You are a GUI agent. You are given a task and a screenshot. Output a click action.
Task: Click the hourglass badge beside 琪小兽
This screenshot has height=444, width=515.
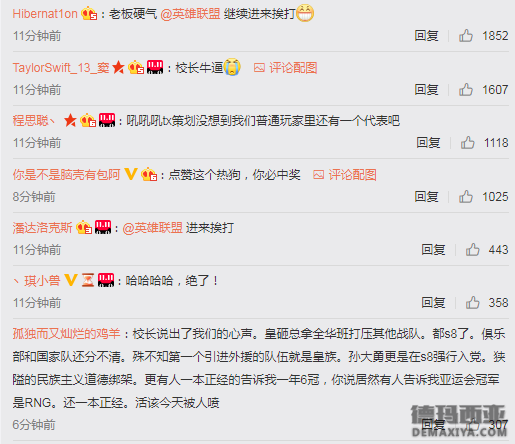(x=88, y=280)
